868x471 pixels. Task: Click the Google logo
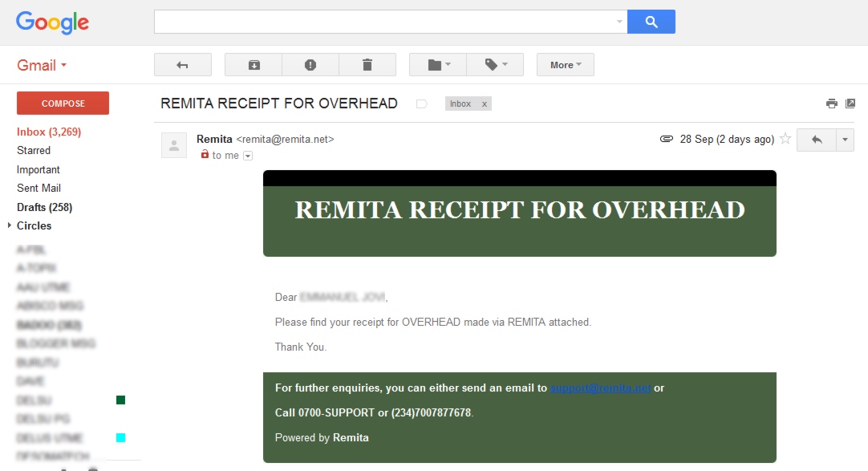tap(52, 22)
